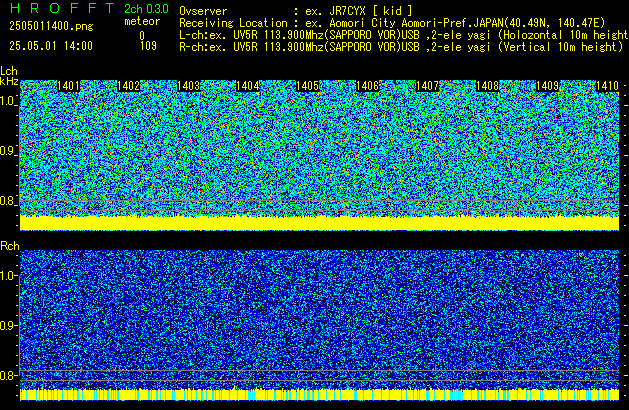Click the 1409 time marker
629x410 pixels.
click(x=547, y=86)
